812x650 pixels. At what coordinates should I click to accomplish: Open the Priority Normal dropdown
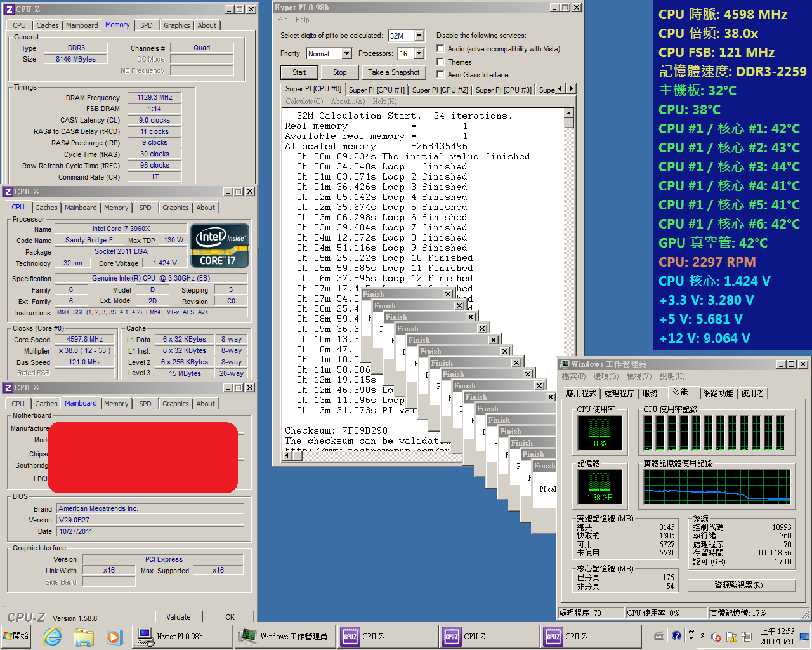[346, 54]
